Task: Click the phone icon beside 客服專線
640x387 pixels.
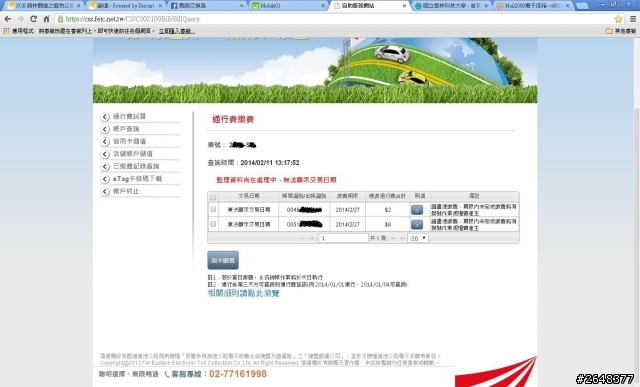Action: (167, 374)
